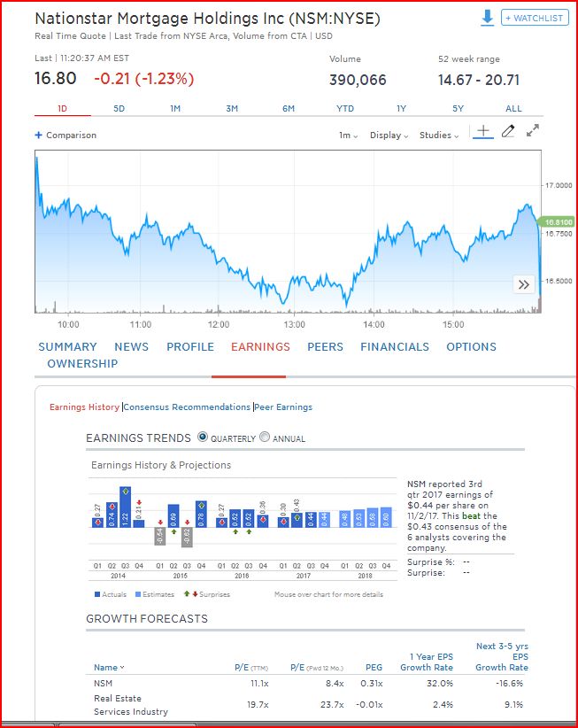
Task: Click a red negative surprise arrow marker
Action: pos(140,500)
